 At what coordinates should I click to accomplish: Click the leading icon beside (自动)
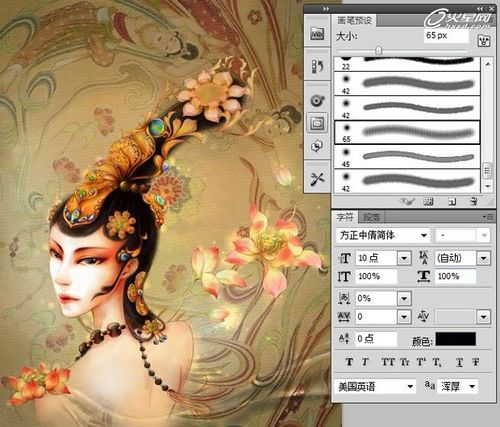click(x=424, y=258)
